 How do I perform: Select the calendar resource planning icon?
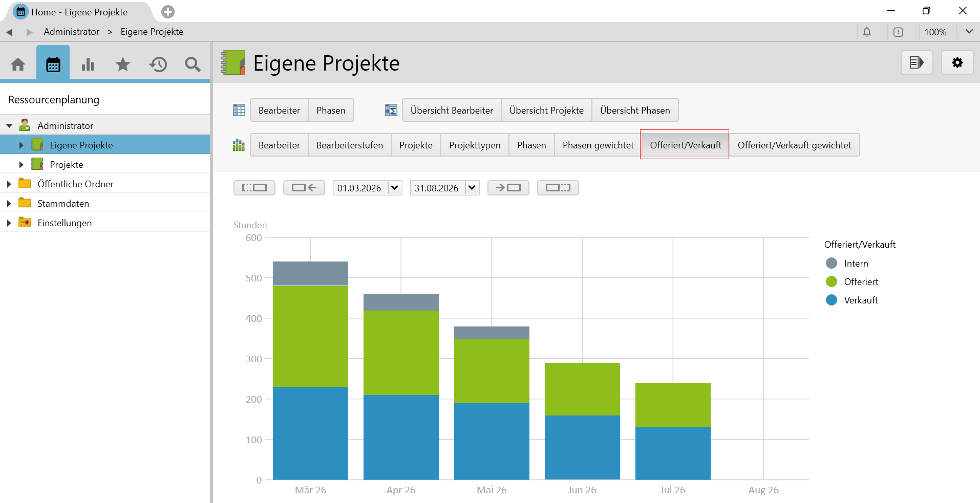(53, 64)
